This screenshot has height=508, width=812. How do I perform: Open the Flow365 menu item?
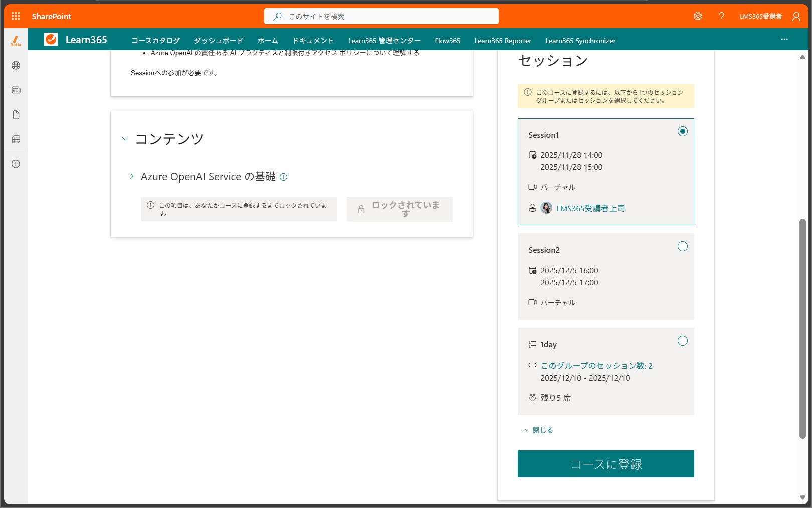[x=448, y=41]
